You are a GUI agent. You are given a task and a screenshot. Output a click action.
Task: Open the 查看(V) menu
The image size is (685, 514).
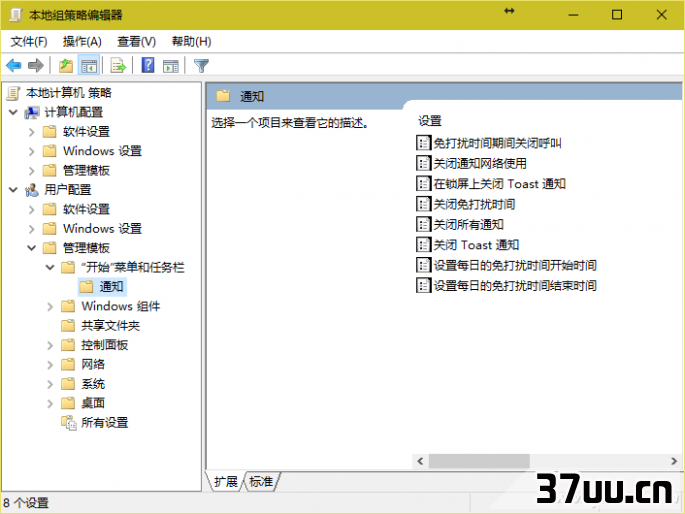(136, 41)
